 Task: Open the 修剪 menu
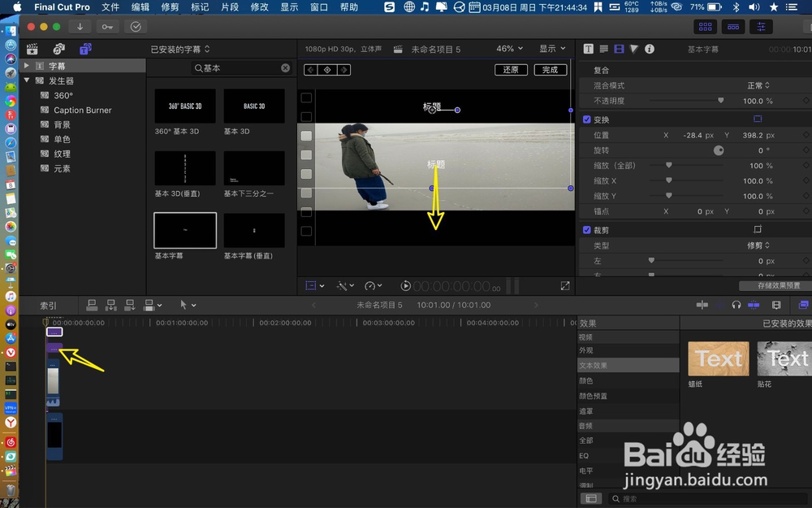click(x=170, y=7)
